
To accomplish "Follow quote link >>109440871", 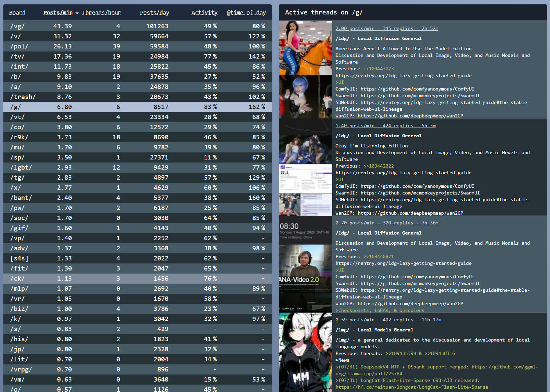I will [379, 257].
